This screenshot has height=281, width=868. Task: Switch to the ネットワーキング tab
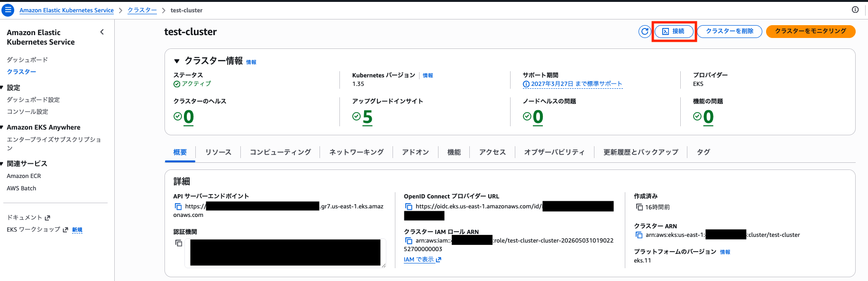(356, 152)
